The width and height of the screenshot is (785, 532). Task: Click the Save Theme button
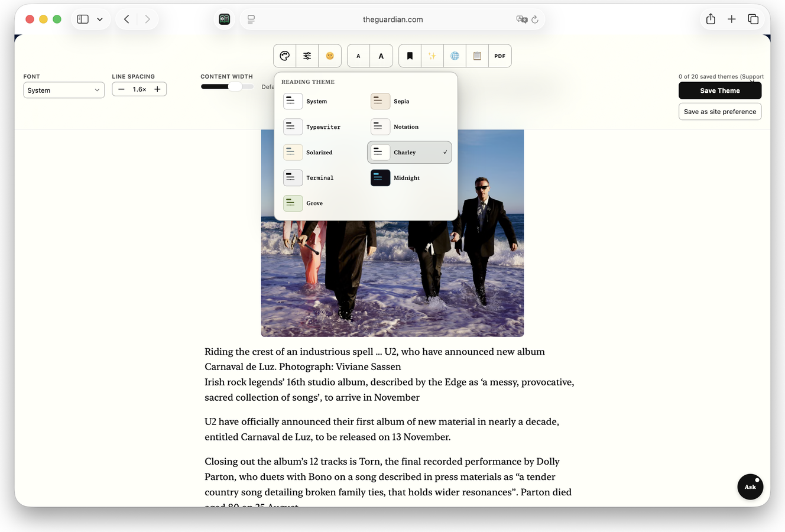click(x=720, y=90)
